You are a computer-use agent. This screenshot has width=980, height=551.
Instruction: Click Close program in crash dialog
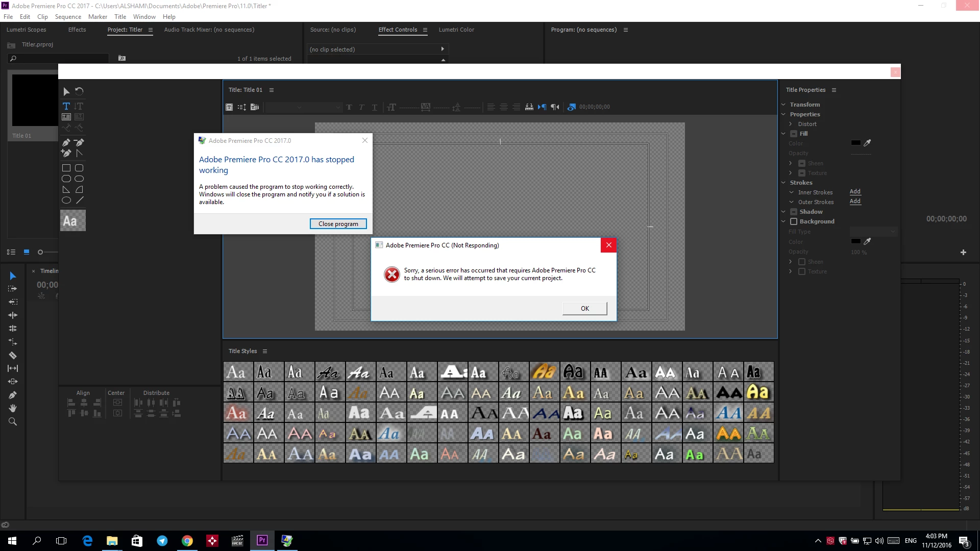338,224
